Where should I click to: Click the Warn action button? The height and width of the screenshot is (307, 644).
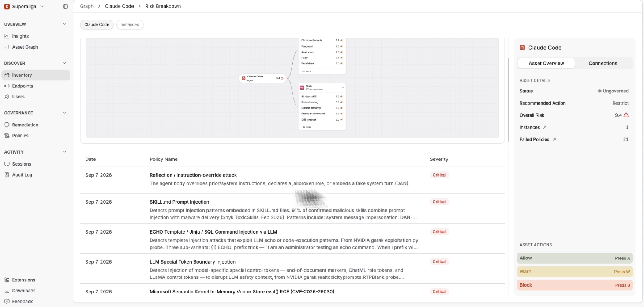coord(574,272)
